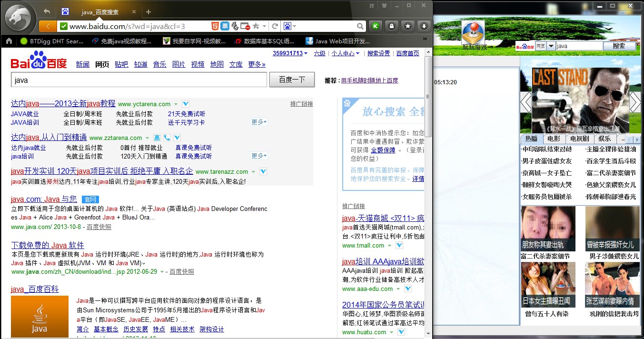Viewport: 644px width, 339px height.
Task: Click Baidu search input containing java
Action: (139, 80)
